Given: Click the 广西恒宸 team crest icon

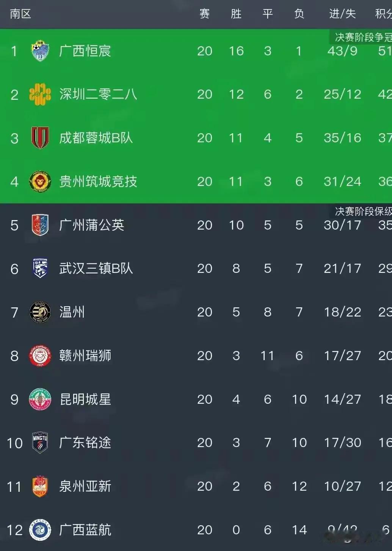Looking at the screenshot, I should pyautogui.click(x=40, y=51).
